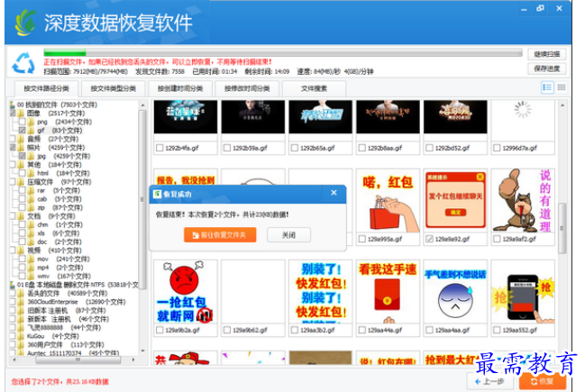Untick checkbox for 129a9a92.gif

coord(429,239)
